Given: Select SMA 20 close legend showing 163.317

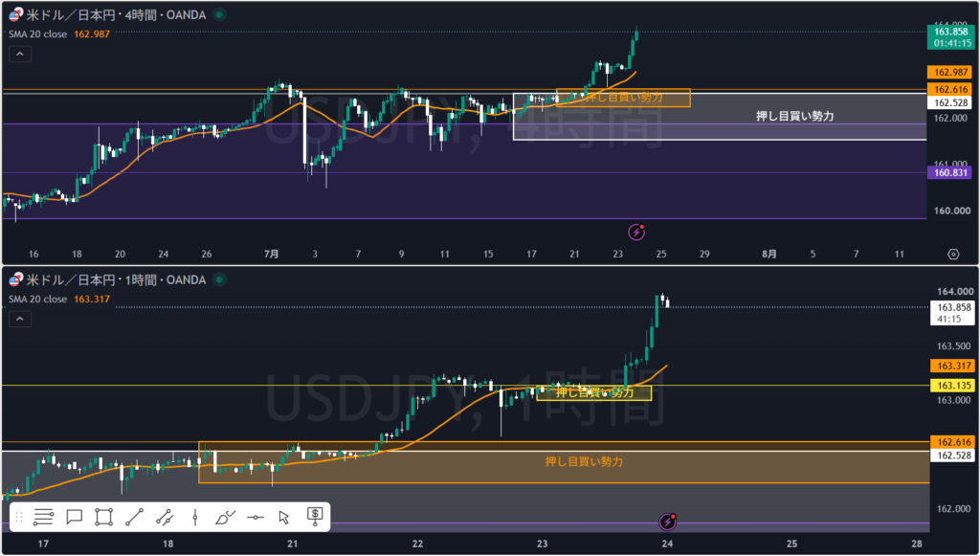Looking at the screenshot, I should tap(59, 300).
